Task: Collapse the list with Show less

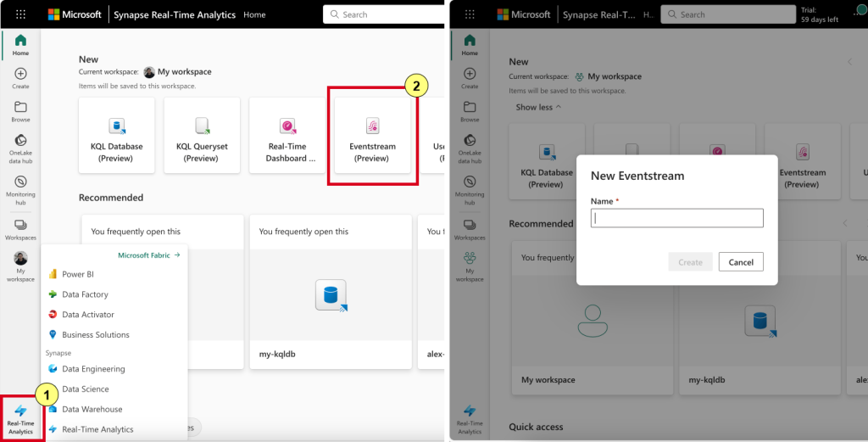Action: coord(539,107)
